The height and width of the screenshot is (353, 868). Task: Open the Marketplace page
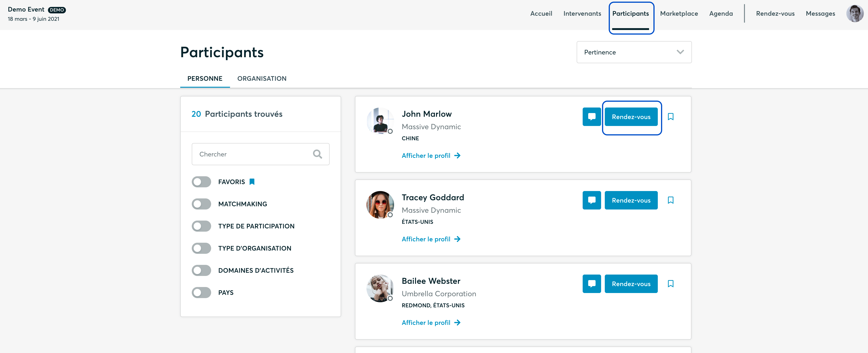(679, 13)
